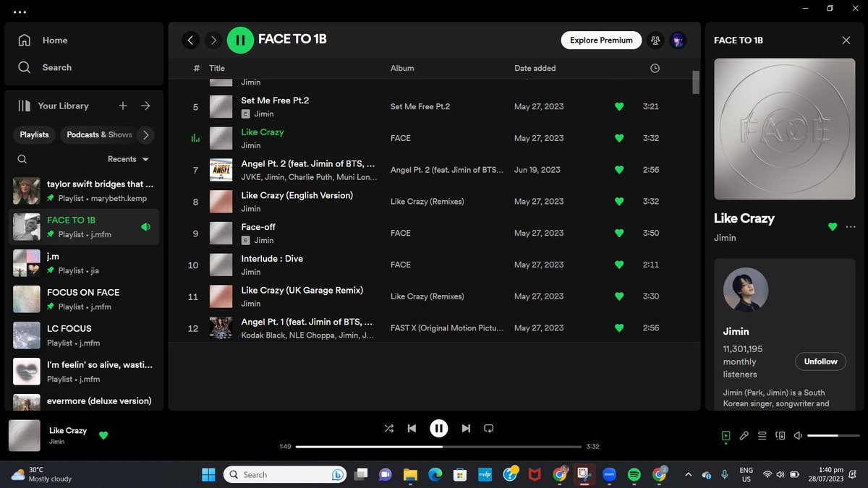Open Connect to a device

(780, 436)
